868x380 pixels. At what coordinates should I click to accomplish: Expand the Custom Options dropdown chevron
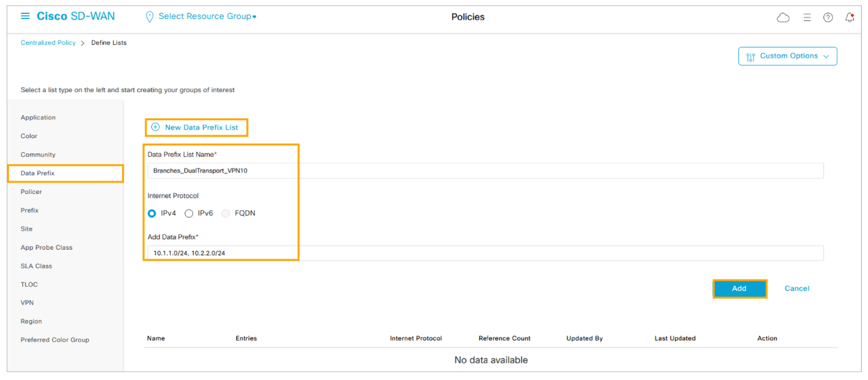click(826, 57)
